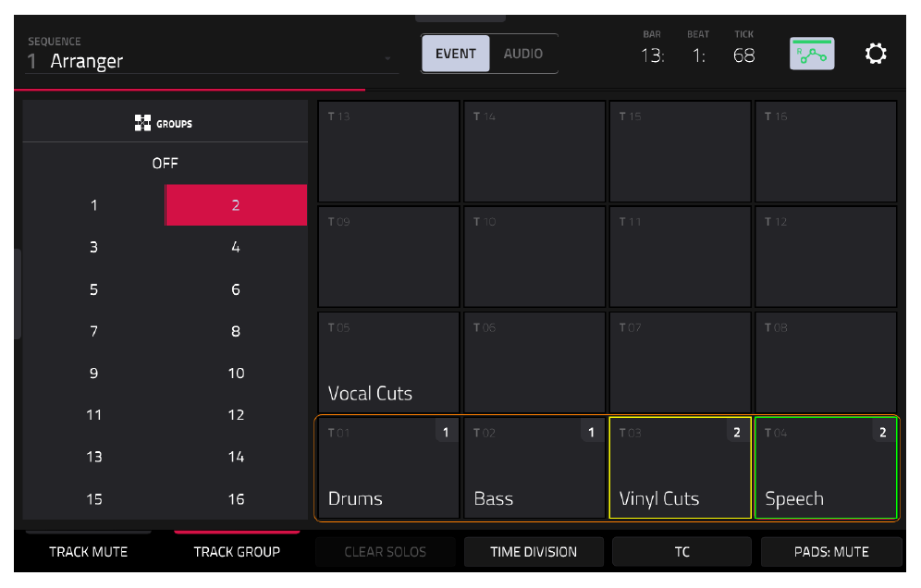The image size is (921, 588).
Task: Assign track to group 6
Action: (236, 289)
